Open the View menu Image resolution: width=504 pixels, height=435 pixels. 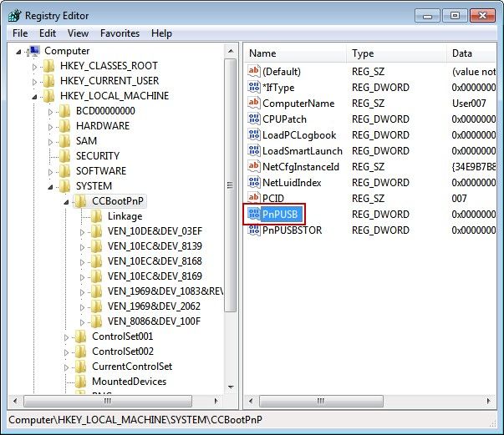tap(78, 33)
